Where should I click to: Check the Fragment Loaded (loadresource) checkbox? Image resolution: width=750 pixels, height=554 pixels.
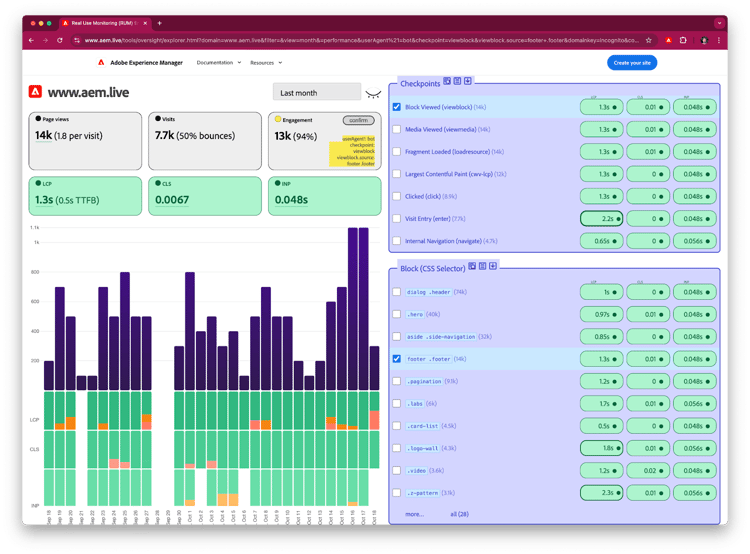tap(397, 152)
